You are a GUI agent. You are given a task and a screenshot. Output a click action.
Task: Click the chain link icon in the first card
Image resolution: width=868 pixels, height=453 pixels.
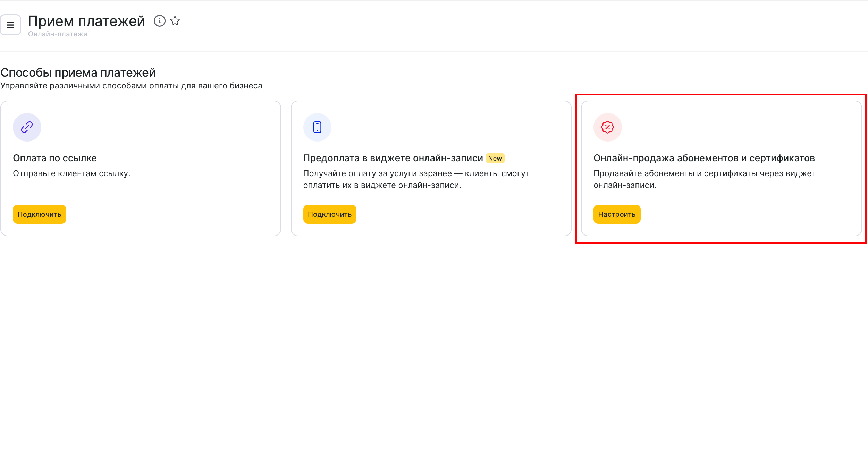[x=27, y=127]
